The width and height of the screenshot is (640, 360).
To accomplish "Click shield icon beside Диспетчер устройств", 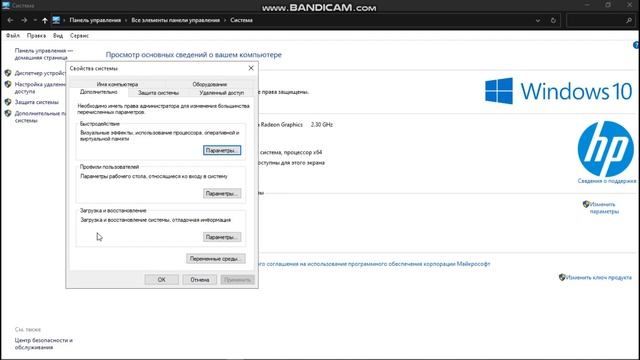I will [x=8, y=73].
